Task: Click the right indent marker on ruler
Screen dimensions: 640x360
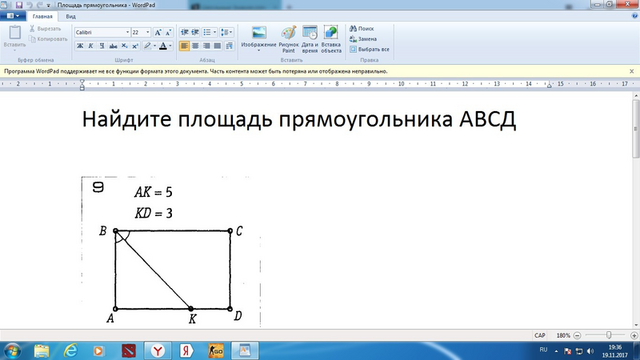Action: point(549,85)
